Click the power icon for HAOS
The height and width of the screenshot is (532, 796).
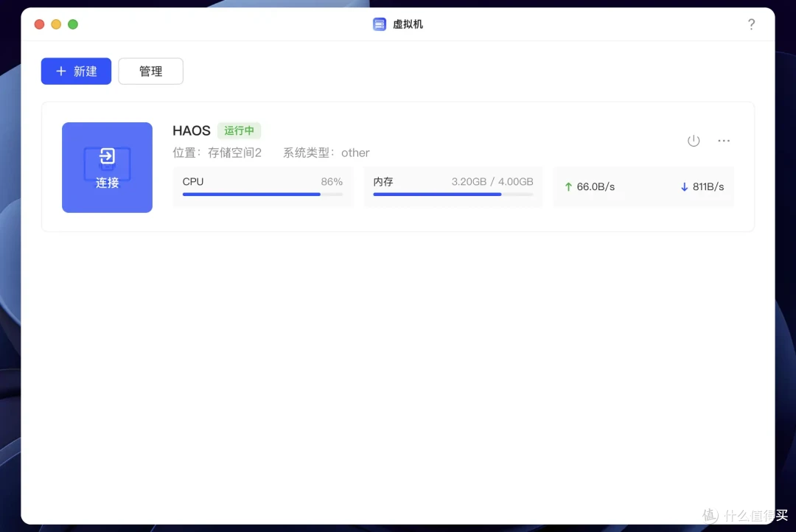click(x=694, y=141)
